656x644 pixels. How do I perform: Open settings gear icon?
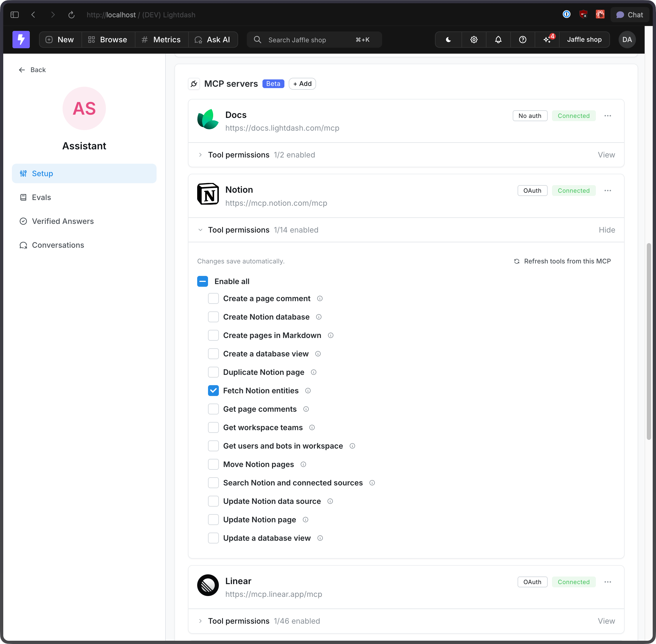474,40
